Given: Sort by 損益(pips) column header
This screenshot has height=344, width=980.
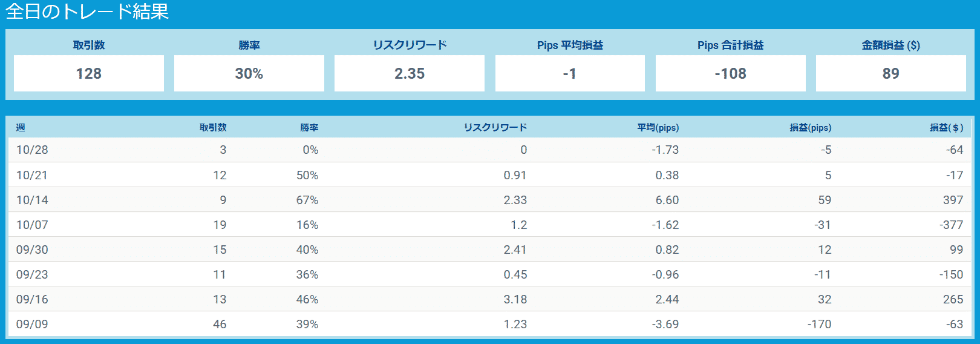Looking at the screenshot, I should (811, 128).
